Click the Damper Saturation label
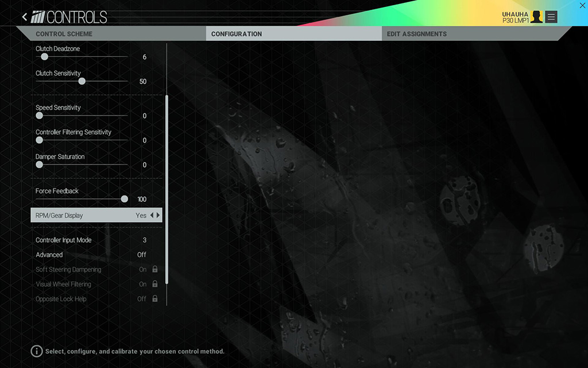Image resolution: width=588 pixels, height=368 pixels. 60,156
